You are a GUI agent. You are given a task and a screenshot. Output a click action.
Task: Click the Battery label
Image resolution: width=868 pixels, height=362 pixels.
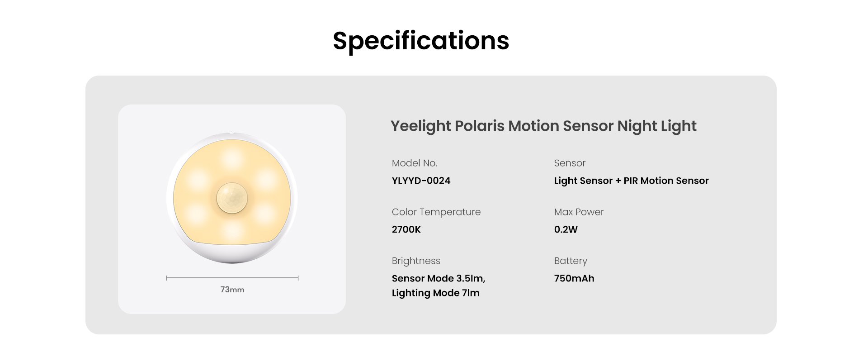571,261
